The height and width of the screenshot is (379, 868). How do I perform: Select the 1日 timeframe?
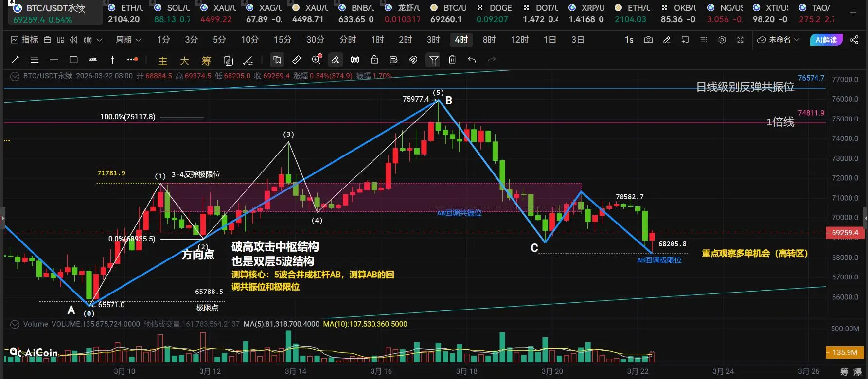[550, 40]
